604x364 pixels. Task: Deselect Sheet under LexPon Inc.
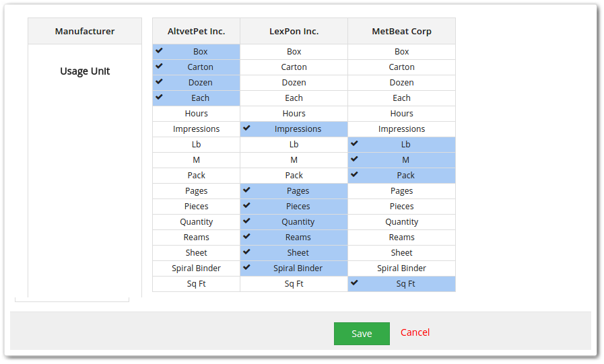click(294, 253)
